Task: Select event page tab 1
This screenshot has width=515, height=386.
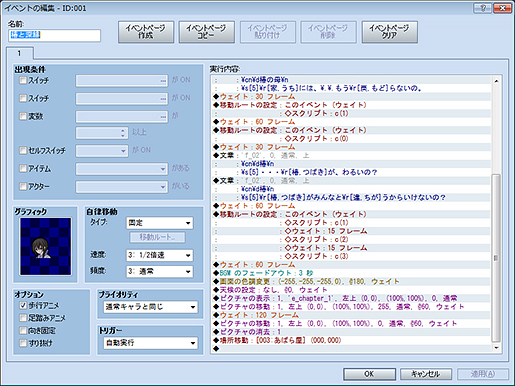Action: 19,53
